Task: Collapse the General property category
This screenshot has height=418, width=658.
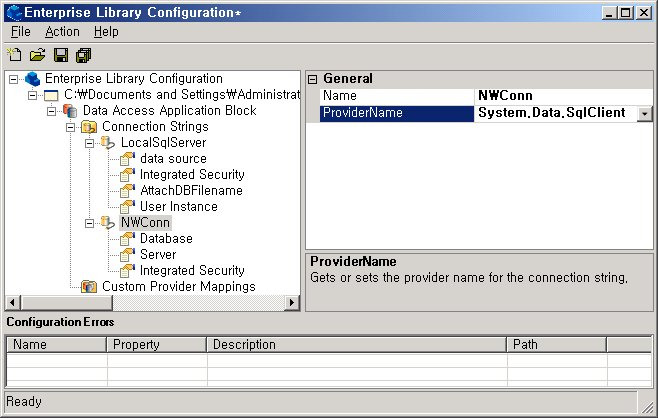Action: coord(312,79)
